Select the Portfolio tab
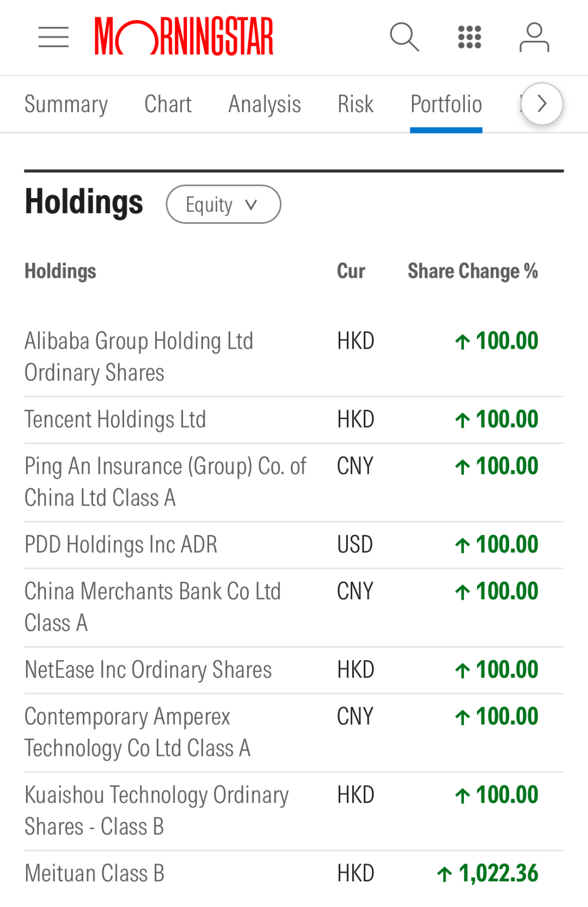Viewport: 588px width, 907px height. click(x=446, y=104)
